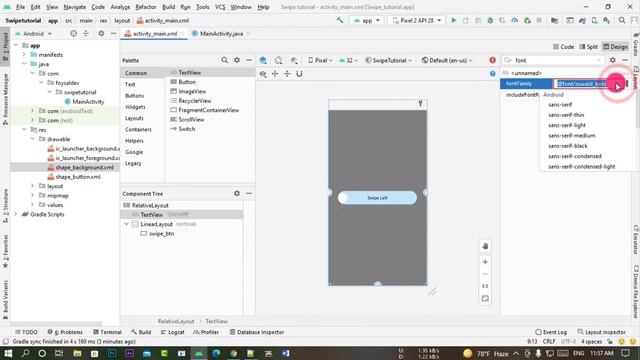Open the Default (en-us) locale dropdown
The width and height of the screenshot is (640, 360).
[447, 60]
